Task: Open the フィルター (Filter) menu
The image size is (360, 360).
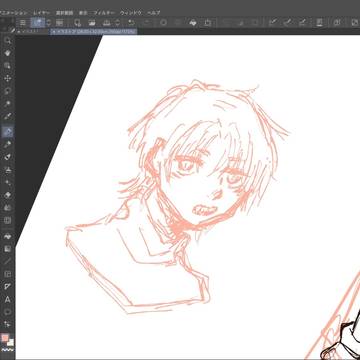Action: pyautogui.click(x=104, y=13)
